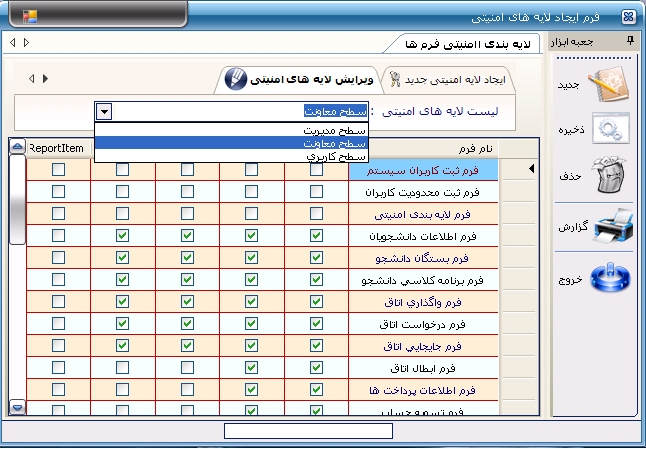Viewport: 646px width, 449px height.
Task: Click the left arrow of the inner tab strip
Action: point(32,78)
